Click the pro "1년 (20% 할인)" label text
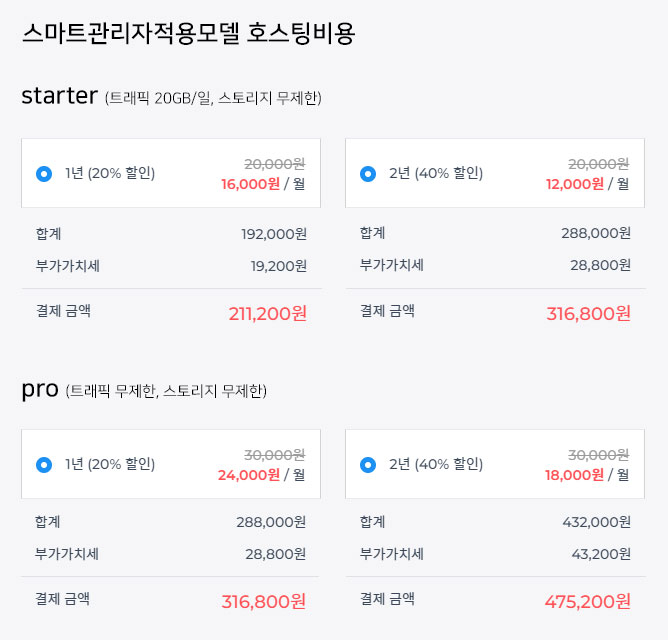668x640 pixels. coord(110,465)
